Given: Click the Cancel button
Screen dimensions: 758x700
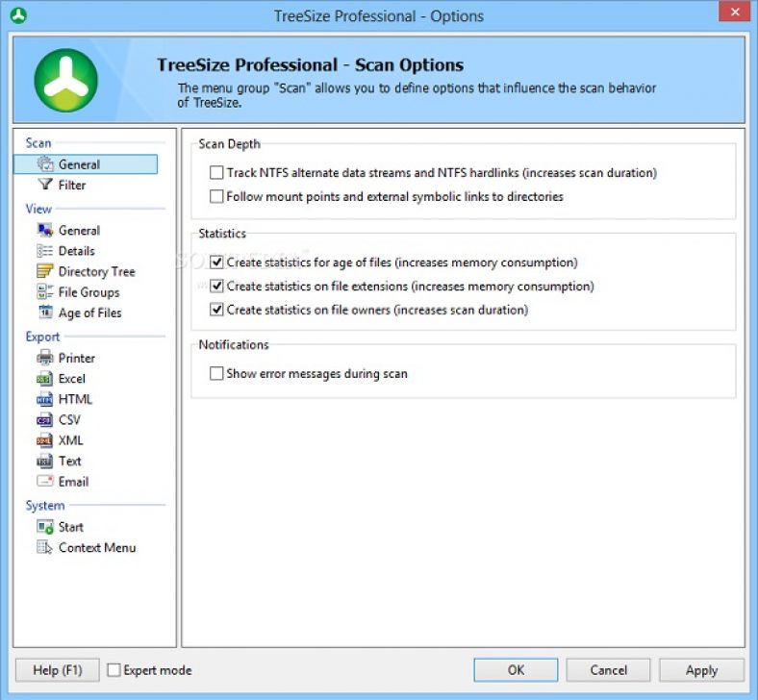Looking at the screenshot, I should point(608,669).
